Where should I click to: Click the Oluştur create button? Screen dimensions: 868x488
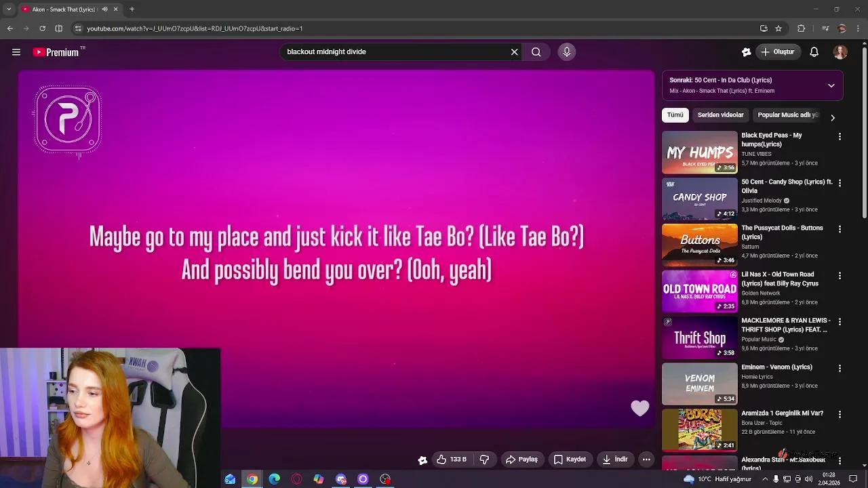click(777, 52)
